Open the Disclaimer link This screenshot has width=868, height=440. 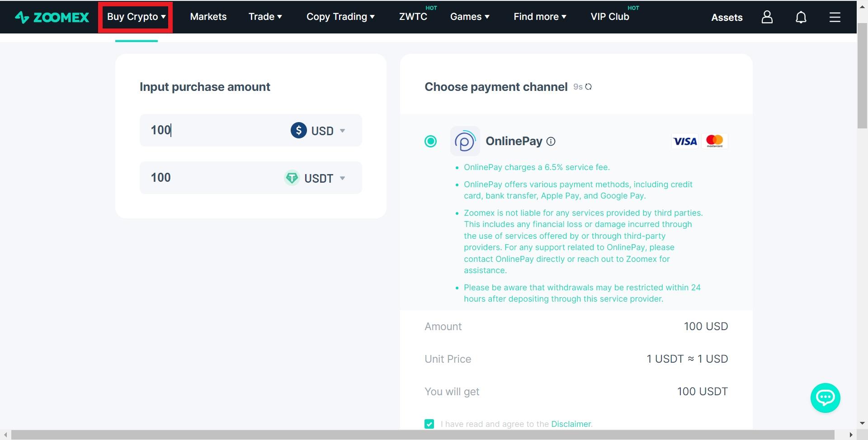click(571, 424)
